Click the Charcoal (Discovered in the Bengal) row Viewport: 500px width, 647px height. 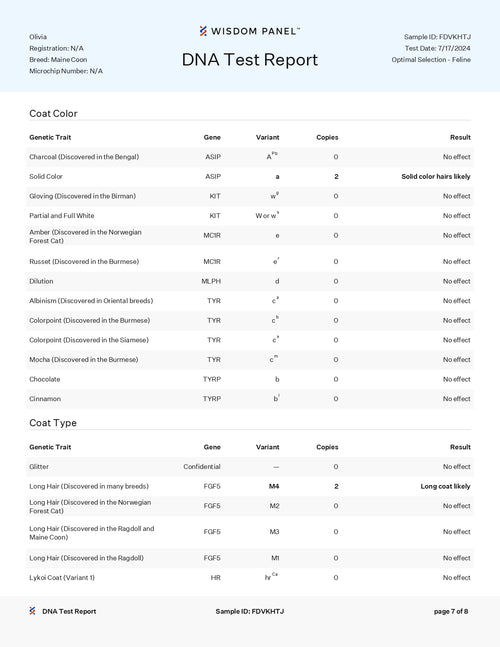pyautogui.click(x=250, y=157)
